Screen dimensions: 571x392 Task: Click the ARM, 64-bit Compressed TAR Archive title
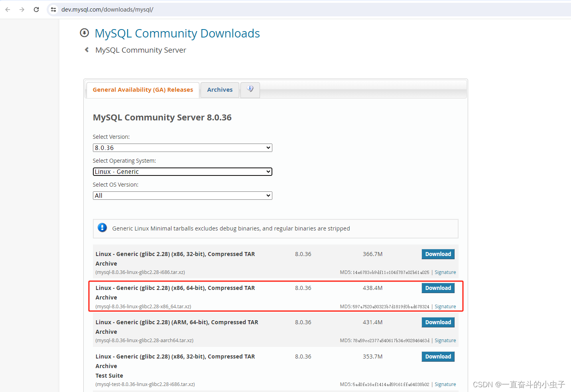coord(177,327)
